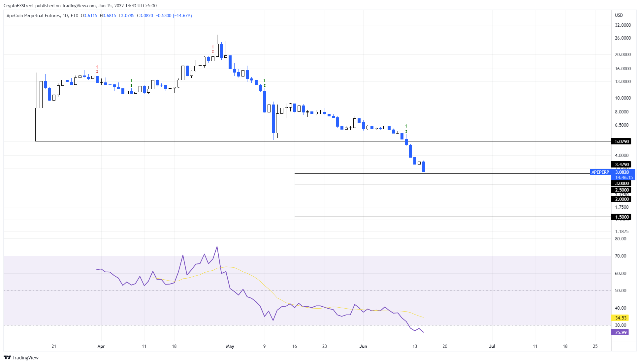
Task: Click the RSI 30.00 axis label
Action: pos(621,325)
